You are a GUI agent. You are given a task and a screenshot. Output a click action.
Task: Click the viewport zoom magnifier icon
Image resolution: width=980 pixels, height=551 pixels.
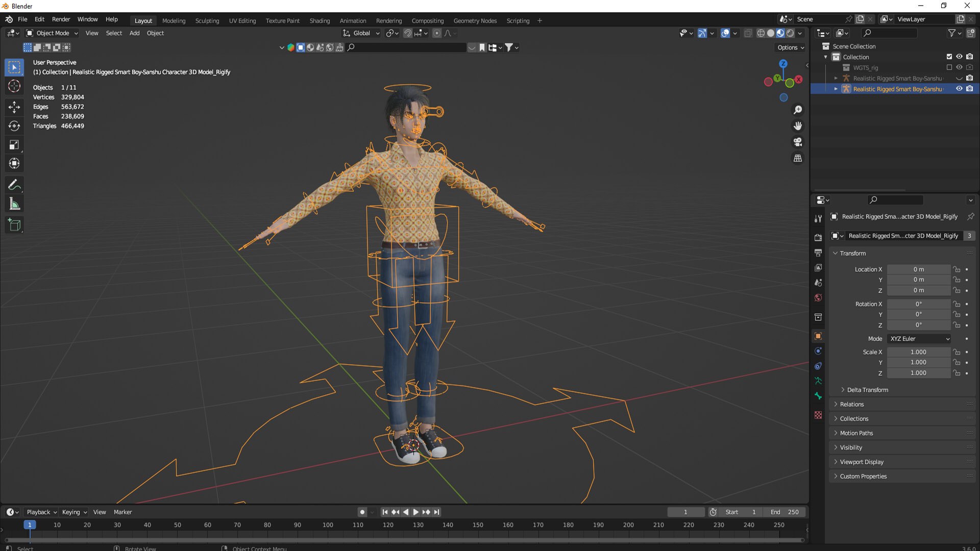[x=798, y=110]
